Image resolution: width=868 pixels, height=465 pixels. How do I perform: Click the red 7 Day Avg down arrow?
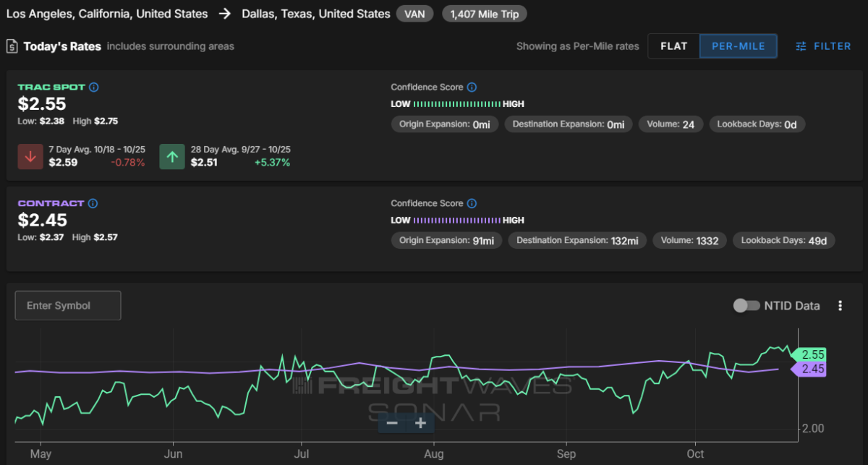pyautogui.click(x=30, y=156)
